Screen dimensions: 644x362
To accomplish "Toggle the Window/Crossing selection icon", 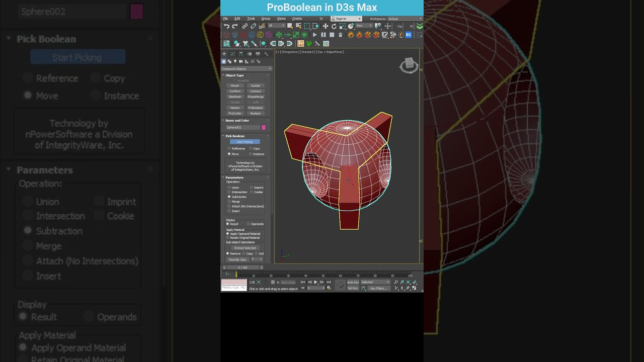I will click(315, 26).
